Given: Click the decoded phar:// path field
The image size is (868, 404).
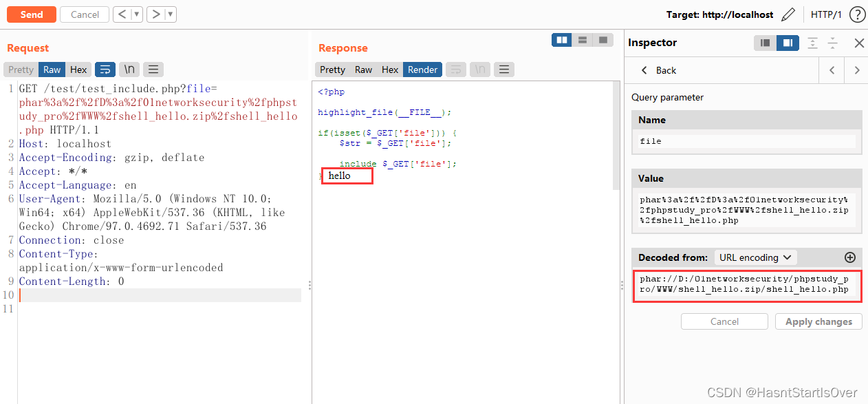Looking at the screenshot, I should [746, 285].
